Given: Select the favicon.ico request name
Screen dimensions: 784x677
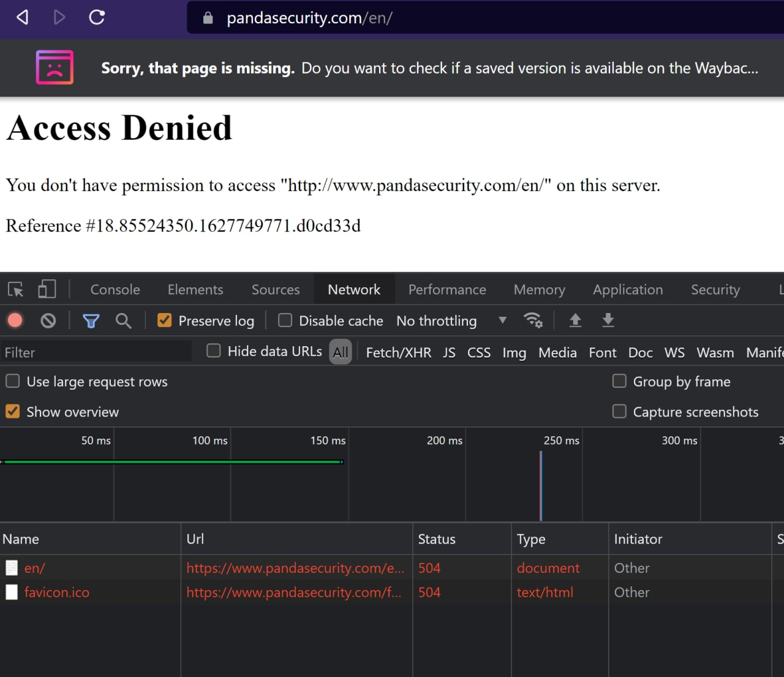Looking at the screenshot, I should click(56, 592).
